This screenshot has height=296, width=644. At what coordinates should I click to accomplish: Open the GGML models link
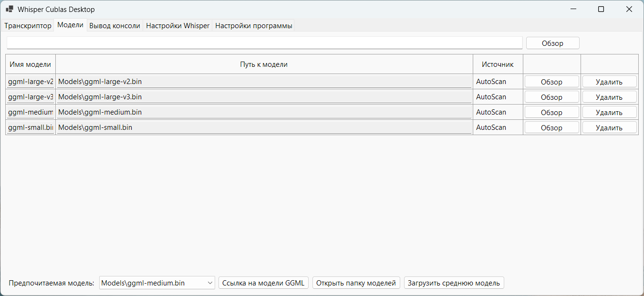click(x=263, y=283)
